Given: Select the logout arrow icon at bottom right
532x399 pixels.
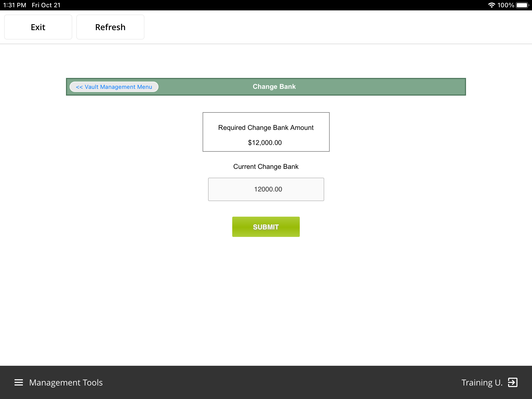Looking at the screenshot, I should click(x=512, y=382).
